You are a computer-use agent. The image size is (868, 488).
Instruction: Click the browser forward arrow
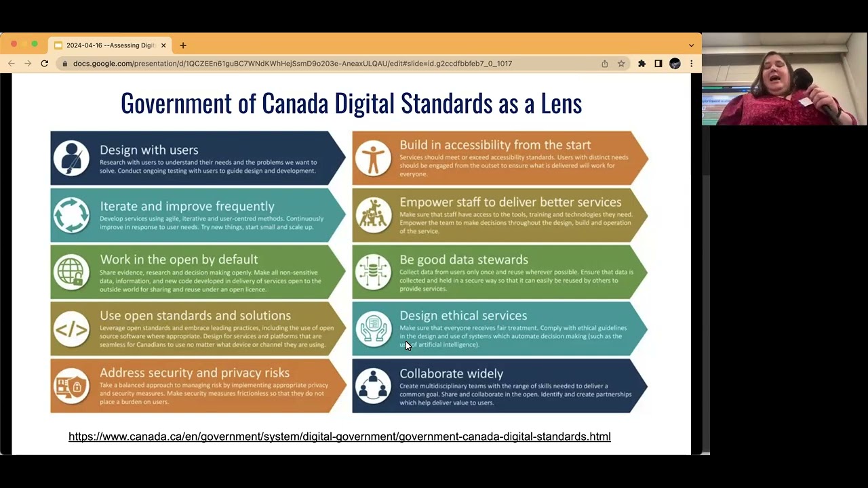pos(28,64)
